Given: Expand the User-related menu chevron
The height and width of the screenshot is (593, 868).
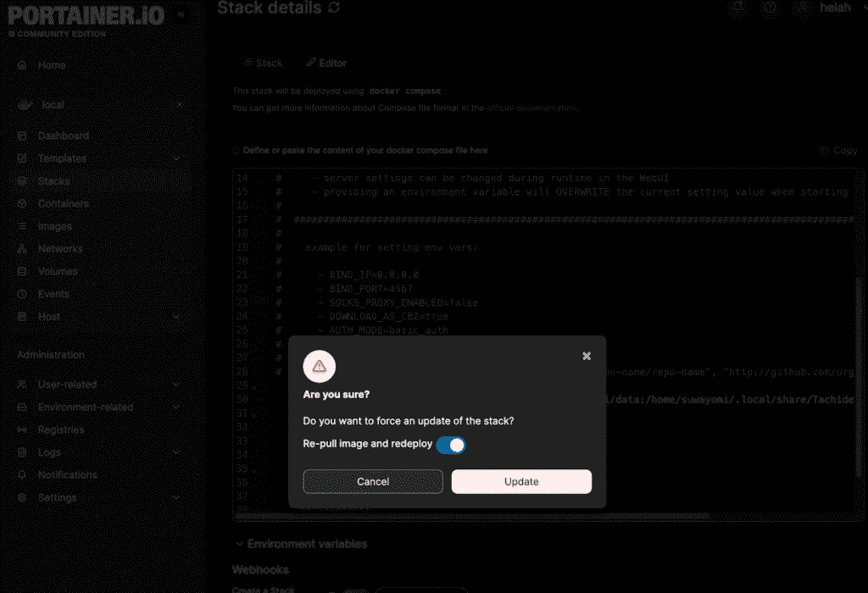Looking at the screenshot, I should pos(176,385).
